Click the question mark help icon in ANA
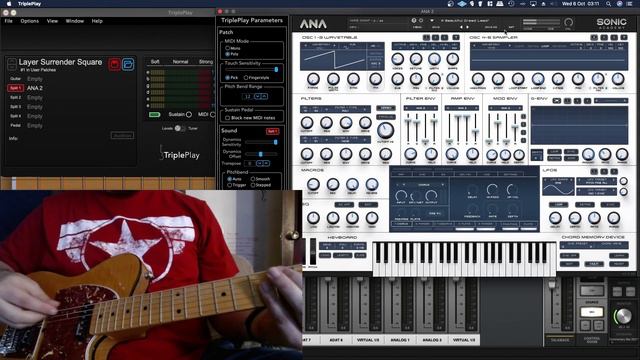The image size is (640, 360). [x=414, y=20]
